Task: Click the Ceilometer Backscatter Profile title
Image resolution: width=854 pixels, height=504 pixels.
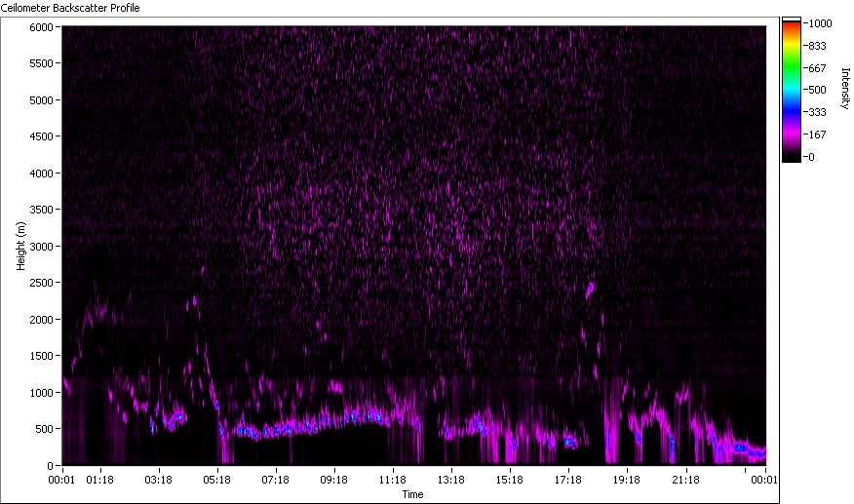Action: pyautogui.click(x=70, y=8)
